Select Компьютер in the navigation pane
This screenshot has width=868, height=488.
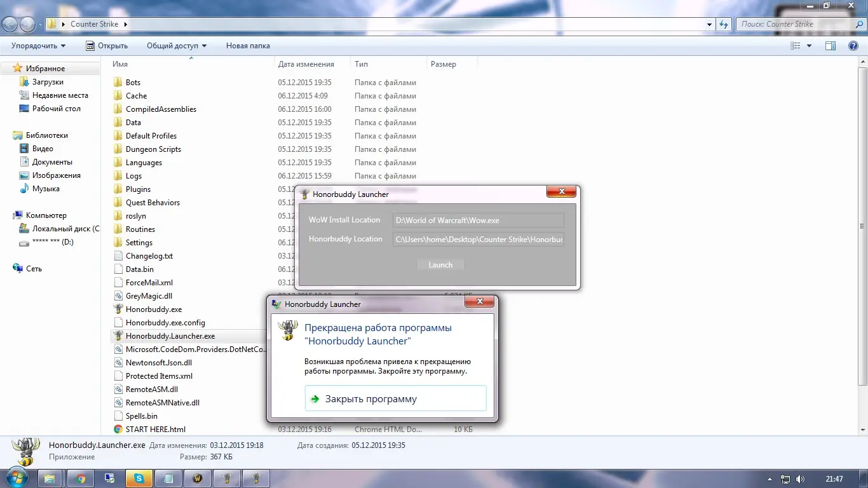[x=46, y=215]
